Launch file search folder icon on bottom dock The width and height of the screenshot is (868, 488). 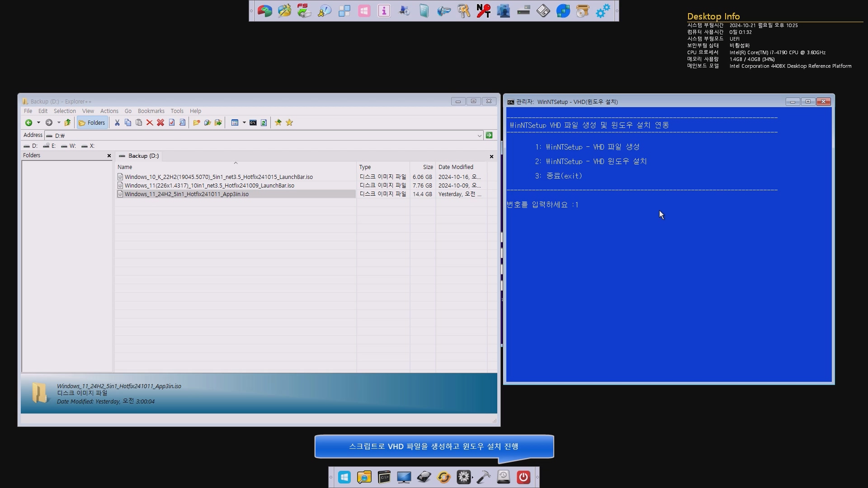364,477
